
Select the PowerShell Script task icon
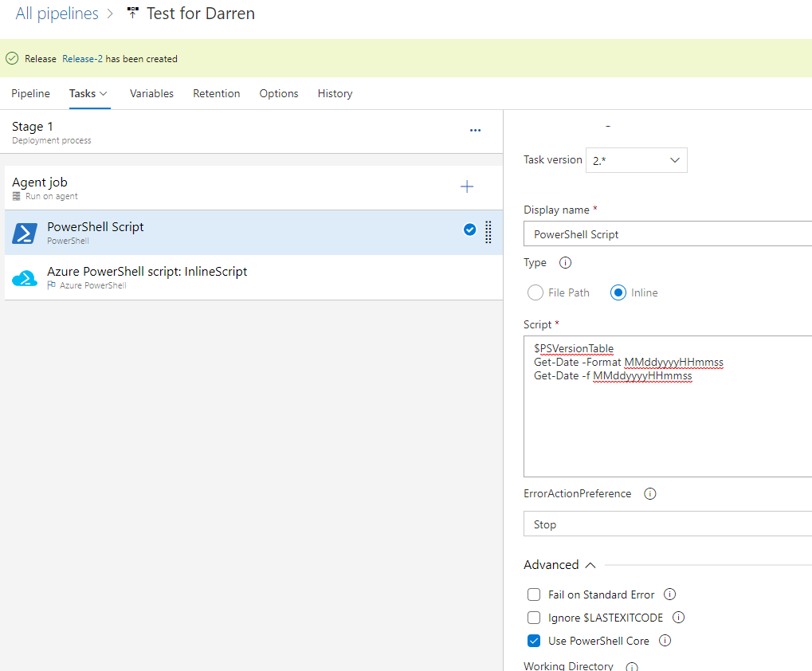point(25,232)
